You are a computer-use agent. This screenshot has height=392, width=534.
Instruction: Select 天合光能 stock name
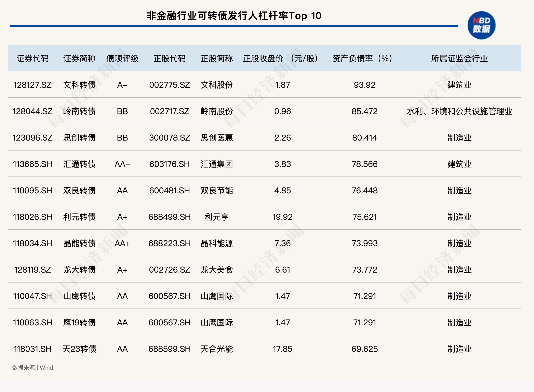point(217,349)
